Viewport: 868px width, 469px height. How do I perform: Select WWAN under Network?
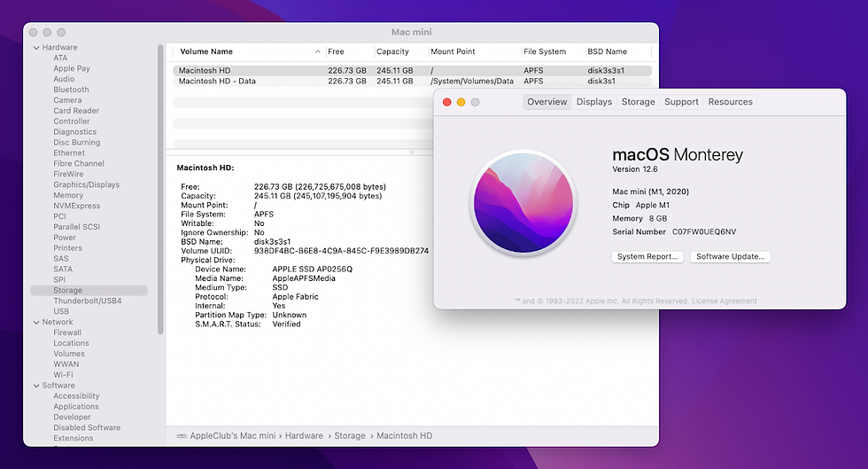66,364
